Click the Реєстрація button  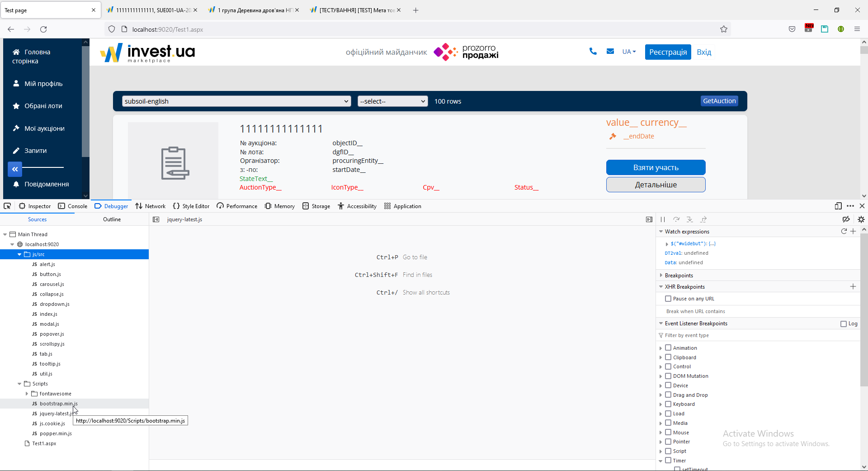[x=668, y=52]
